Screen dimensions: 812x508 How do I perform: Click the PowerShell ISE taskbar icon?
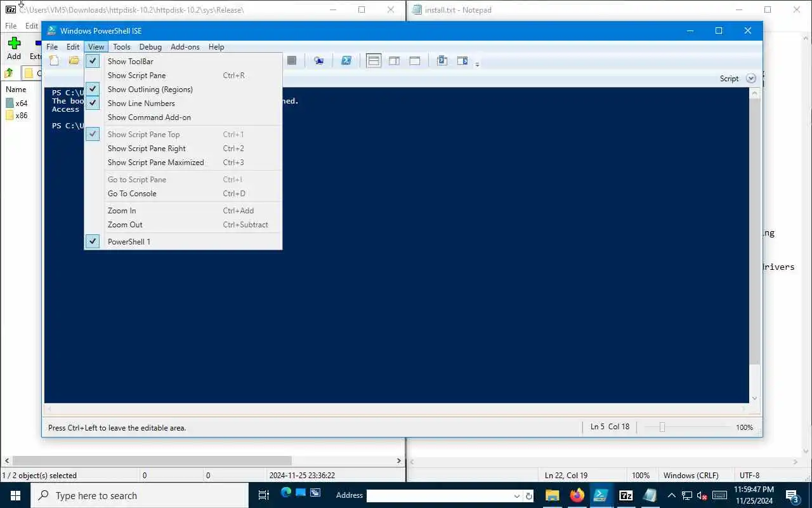click(601, 495)
